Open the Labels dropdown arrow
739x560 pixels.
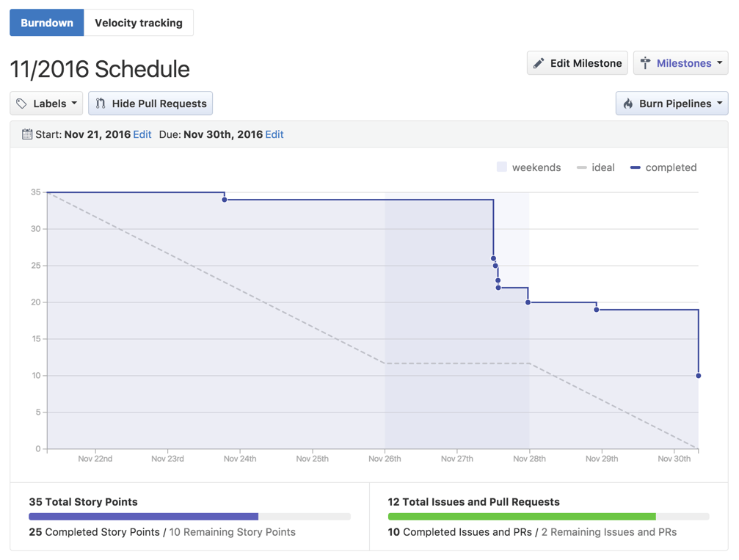(x=74, y=103)
